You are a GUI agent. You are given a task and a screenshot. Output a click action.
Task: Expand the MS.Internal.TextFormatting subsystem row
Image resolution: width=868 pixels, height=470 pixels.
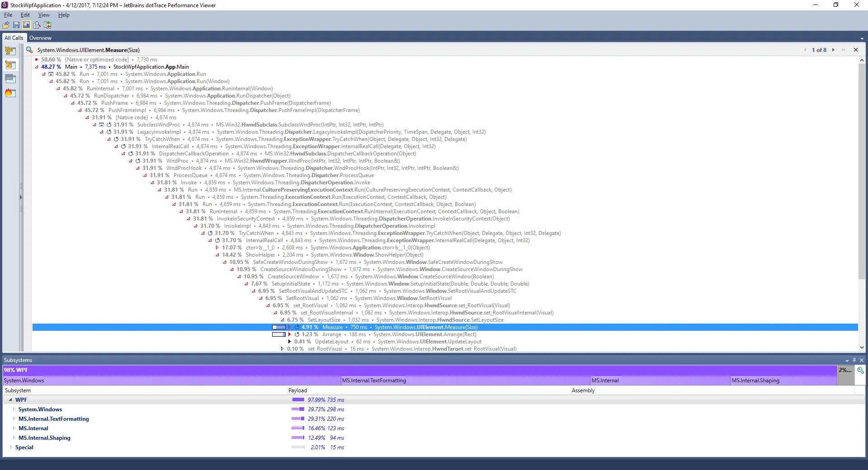pos(14,419)
